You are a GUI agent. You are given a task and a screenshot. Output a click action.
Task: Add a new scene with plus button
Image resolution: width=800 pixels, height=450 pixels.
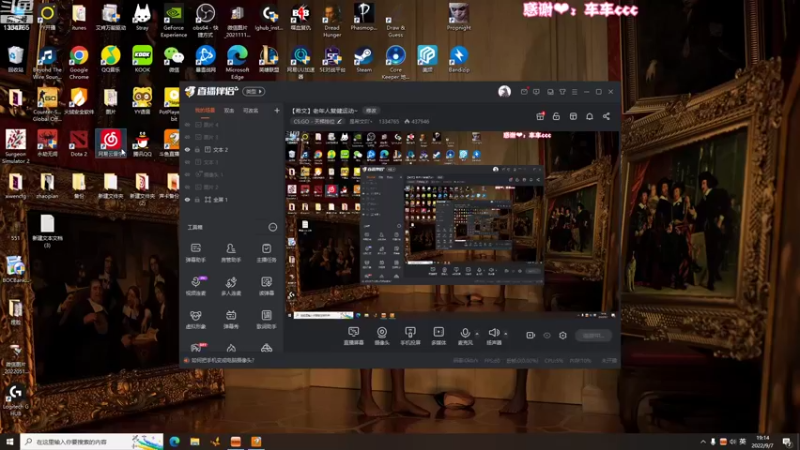click(x=277, y=110)
